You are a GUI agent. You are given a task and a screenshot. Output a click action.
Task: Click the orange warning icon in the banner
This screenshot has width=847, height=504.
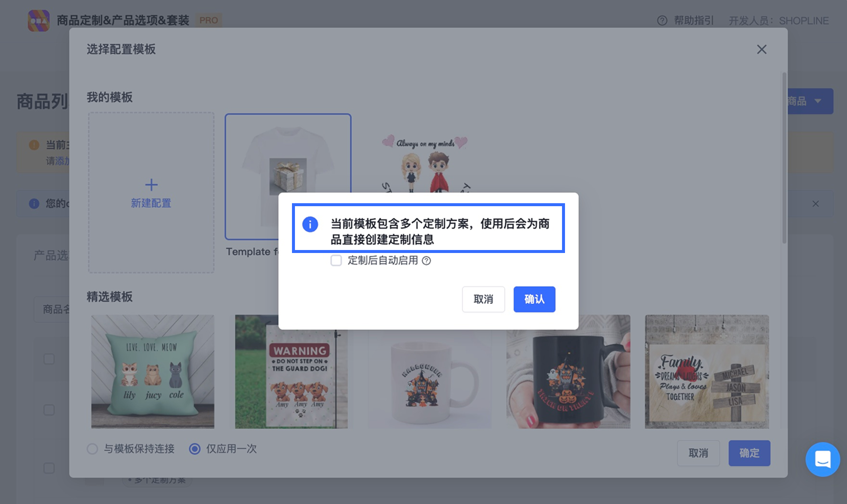pyautogui.click(x=34, y=145)
